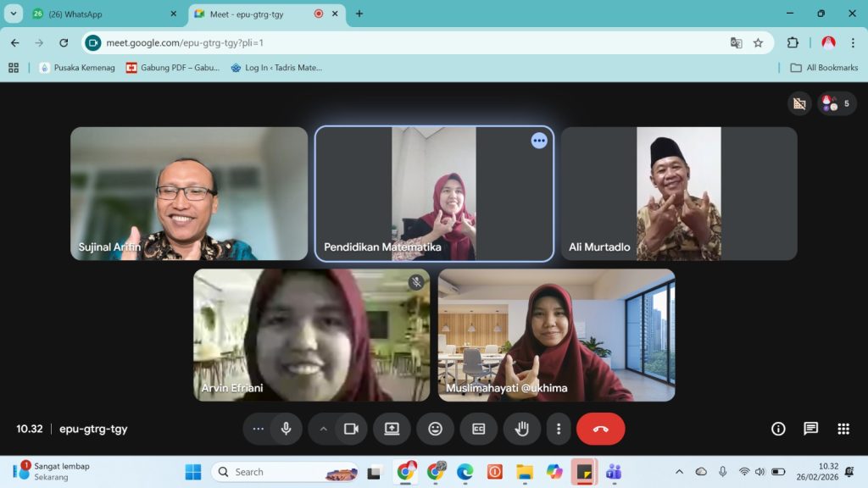The width and height of the screenshot is (868, 488).
Task: Open the activities grid icon
Action: [843, 429]
